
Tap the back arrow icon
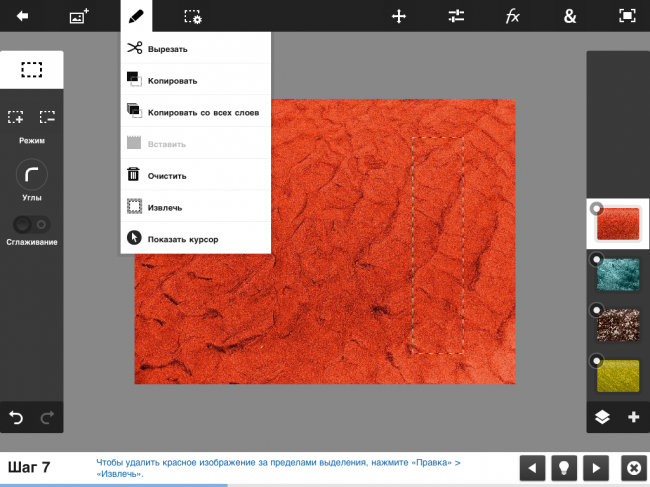[x=22, y=16]
